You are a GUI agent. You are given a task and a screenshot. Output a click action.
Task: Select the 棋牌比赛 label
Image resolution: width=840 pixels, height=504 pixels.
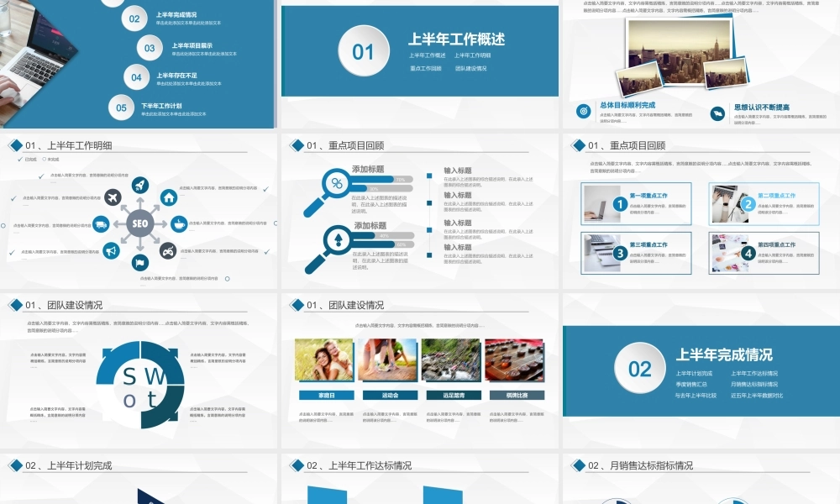516,395
